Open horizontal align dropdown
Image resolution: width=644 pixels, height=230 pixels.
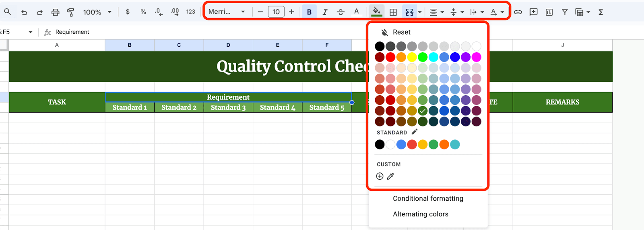pyautogui.click(x=437, y=12)
